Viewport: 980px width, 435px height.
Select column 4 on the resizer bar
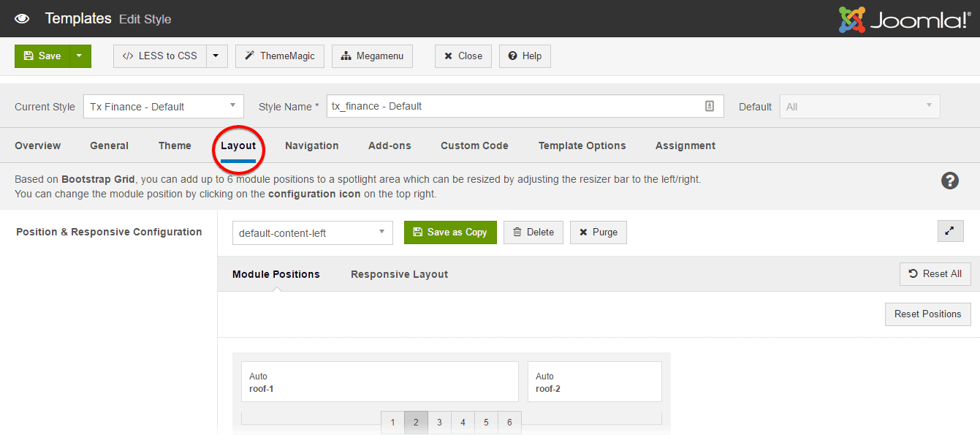[x=463, y=422]
